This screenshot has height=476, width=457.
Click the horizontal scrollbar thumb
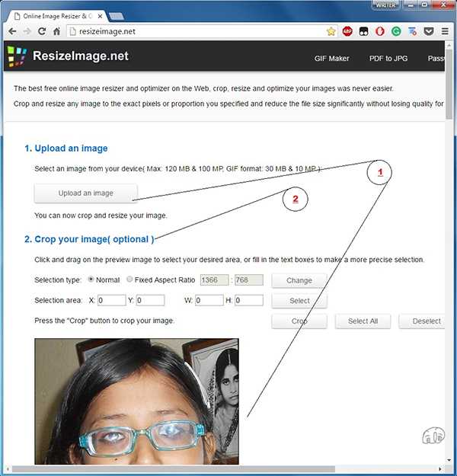coord(173,469)
